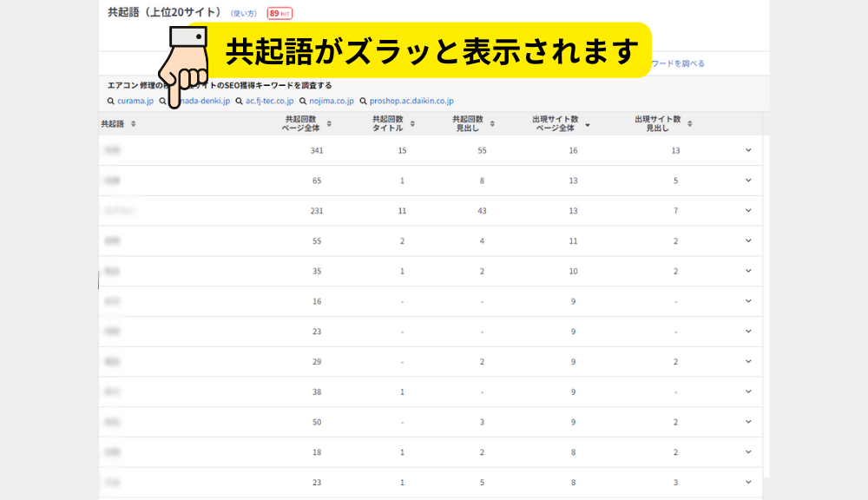This screenshot has height=500, width=868.
Task: Open the nojima.co.jp keyword link
Action: 332,101
